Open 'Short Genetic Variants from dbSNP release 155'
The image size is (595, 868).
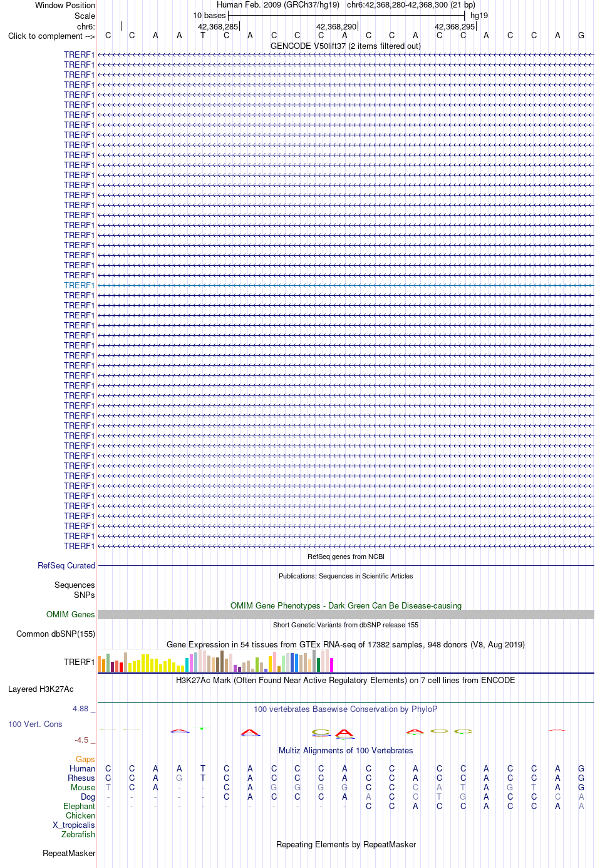pyautogui.click(x=346, y=625)
